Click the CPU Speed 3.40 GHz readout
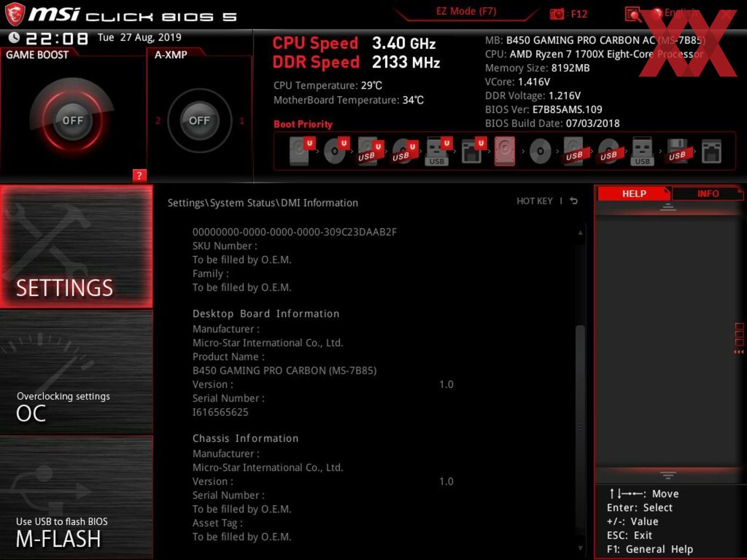This screenshot has height=560, width=747. (354, 43)
